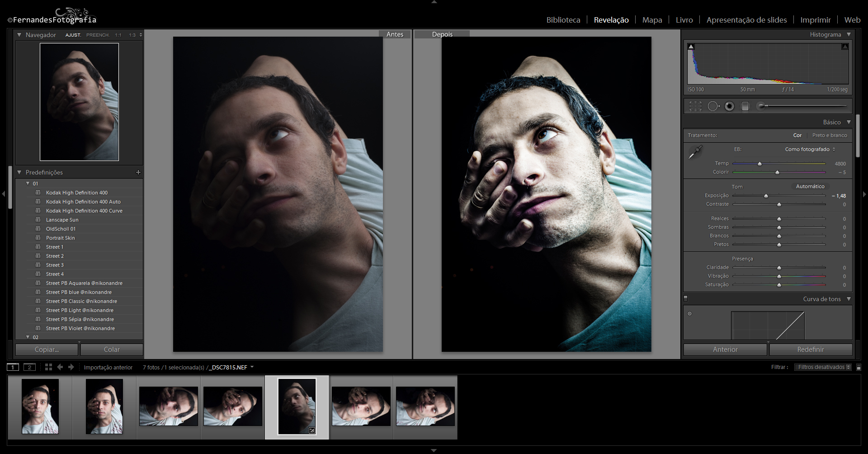Switch to the Mapa module
Image resolution: width=868 pixels, height=454 pixels.
652,20
